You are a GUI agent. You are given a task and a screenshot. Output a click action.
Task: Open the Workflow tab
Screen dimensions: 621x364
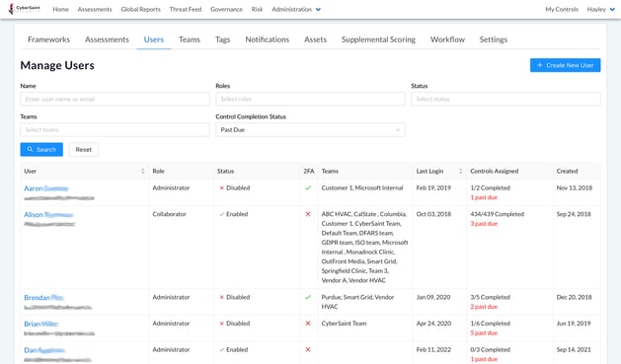447,39
